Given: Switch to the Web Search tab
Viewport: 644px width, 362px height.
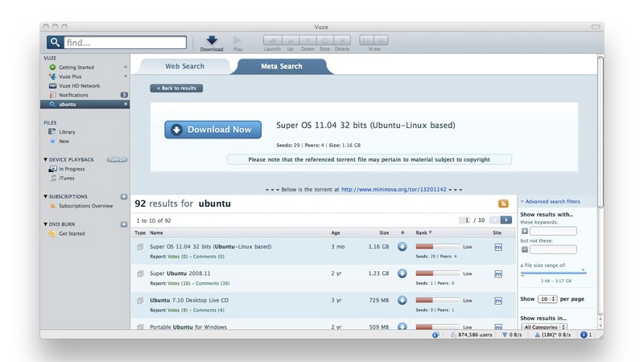Looking at the screenshot, I should pyautogui.click(x=184, y=67).
